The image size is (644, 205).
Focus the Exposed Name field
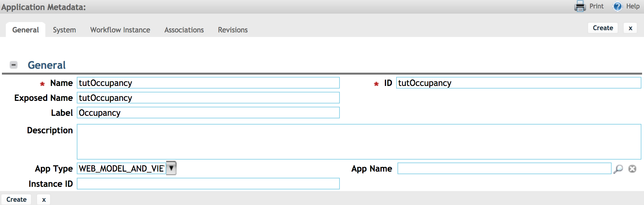[x=208, y=98]
